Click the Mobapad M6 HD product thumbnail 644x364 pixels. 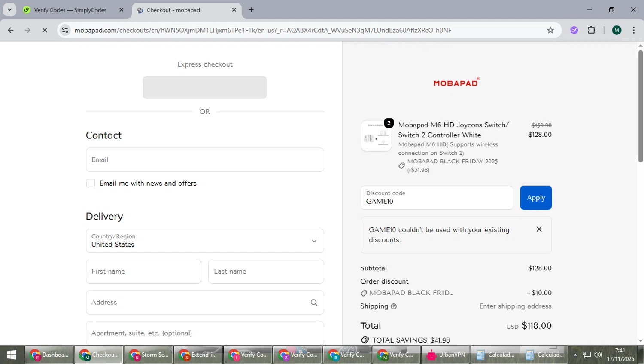pyautogui.click(x=376, y=136)
